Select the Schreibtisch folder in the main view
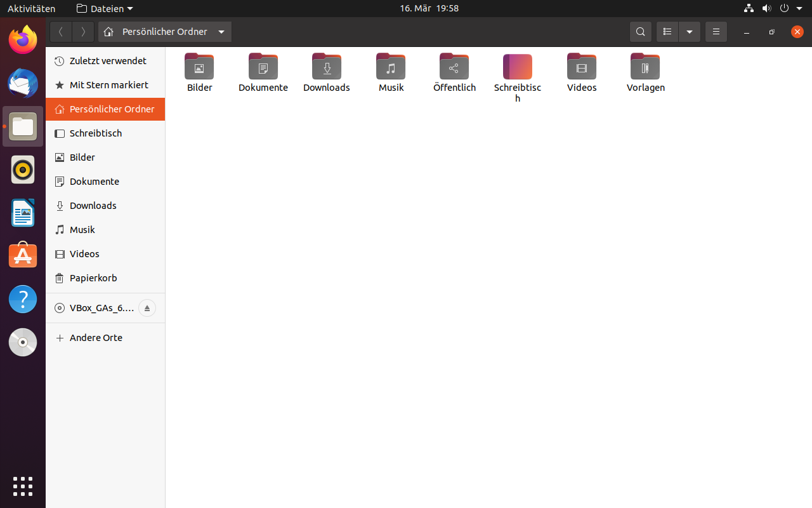 518,67
